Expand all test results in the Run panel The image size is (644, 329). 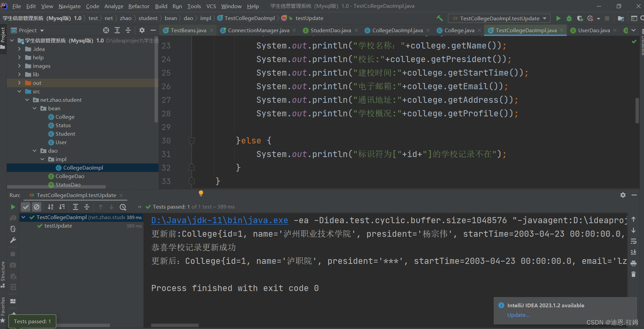coord(76,207)
